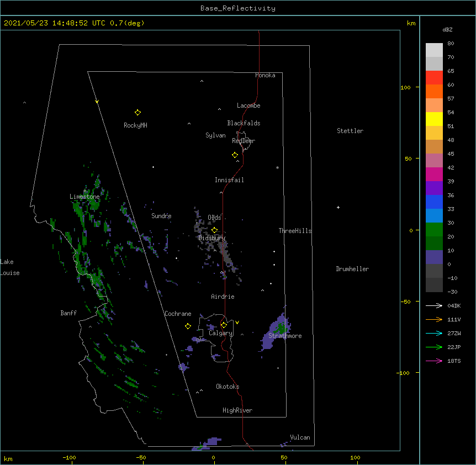This screenshot has width=476, height=465.
Task: Click the magenta 18TS arrow legend icon
Action: [x=434, y=361]
